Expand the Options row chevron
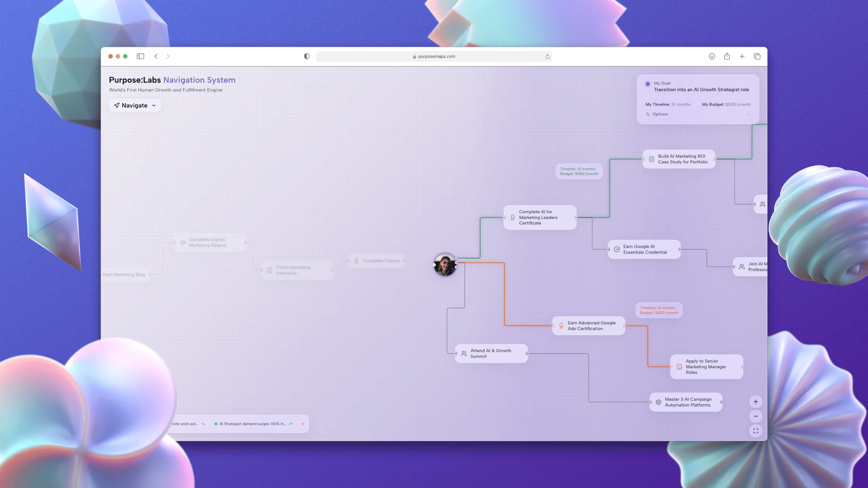Viewport: 868px width, 488px height. pos(748,114)
